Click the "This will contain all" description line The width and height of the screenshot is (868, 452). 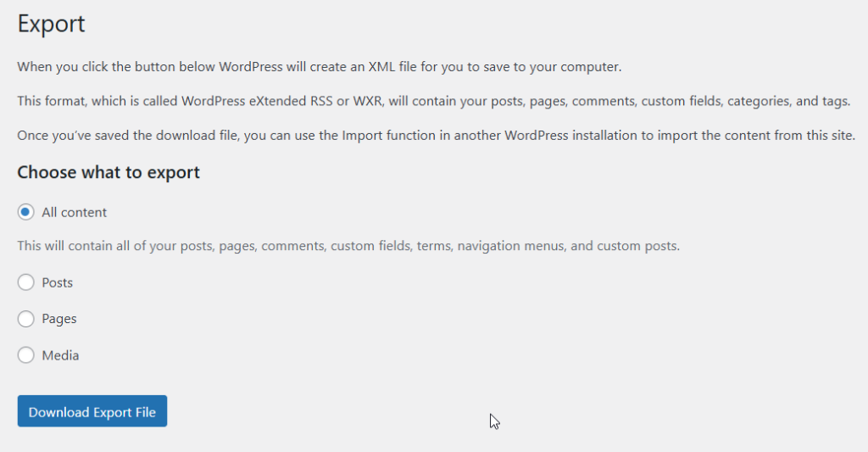tap(348, 247)
